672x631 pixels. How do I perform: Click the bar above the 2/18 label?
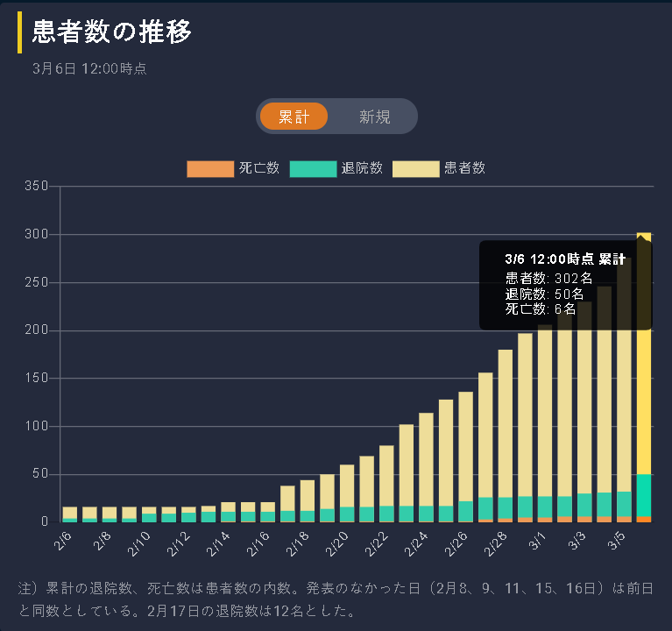308,501
